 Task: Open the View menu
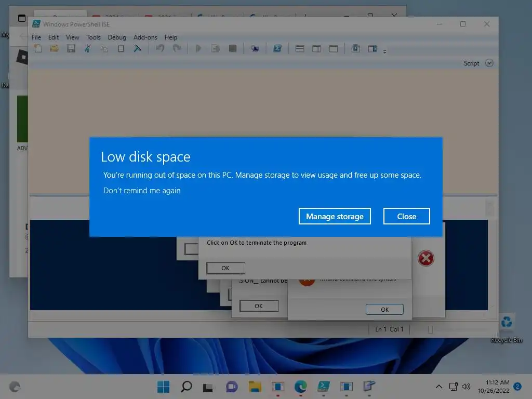(x=72, y=37)
